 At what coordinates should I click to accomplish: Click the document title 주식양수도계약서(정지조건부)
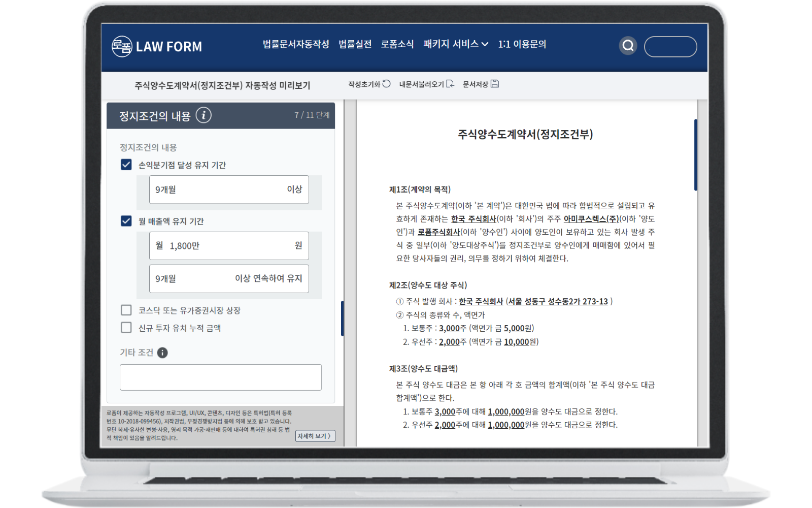(x=525, y=134)
